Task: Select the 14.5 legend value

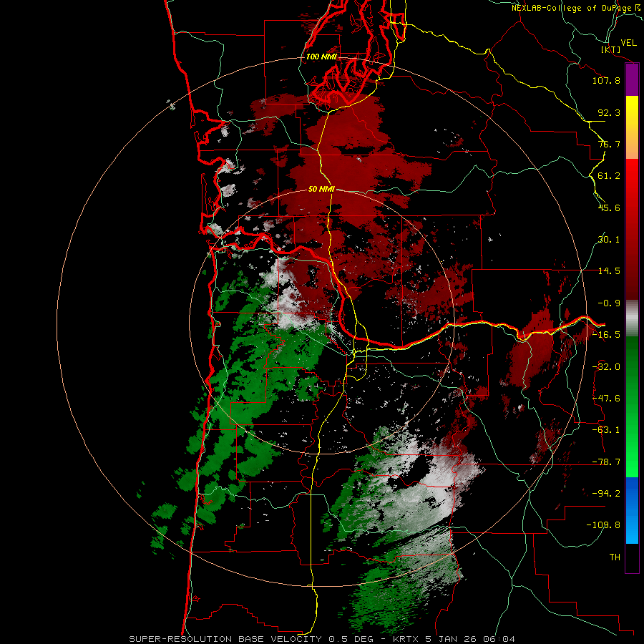Action: click(x=609, y=271)
